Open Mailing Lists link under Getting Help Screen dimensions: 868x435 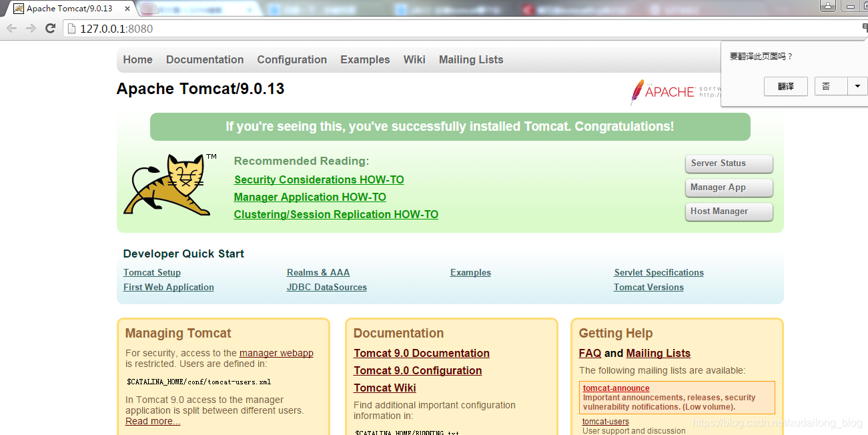pyautogui.click(x=659, y=353)
